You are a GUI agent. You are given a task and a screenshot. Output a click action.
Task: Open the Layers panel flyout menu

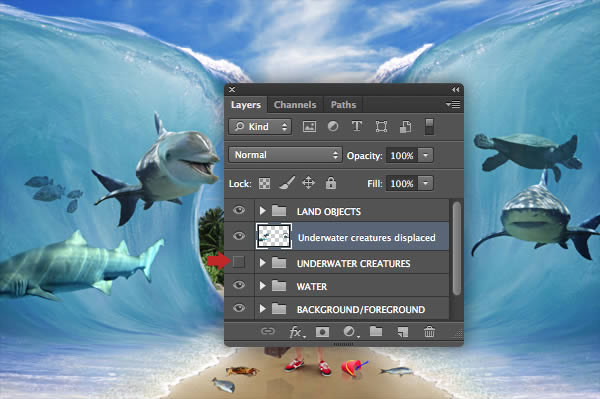[x=453, y=104]
